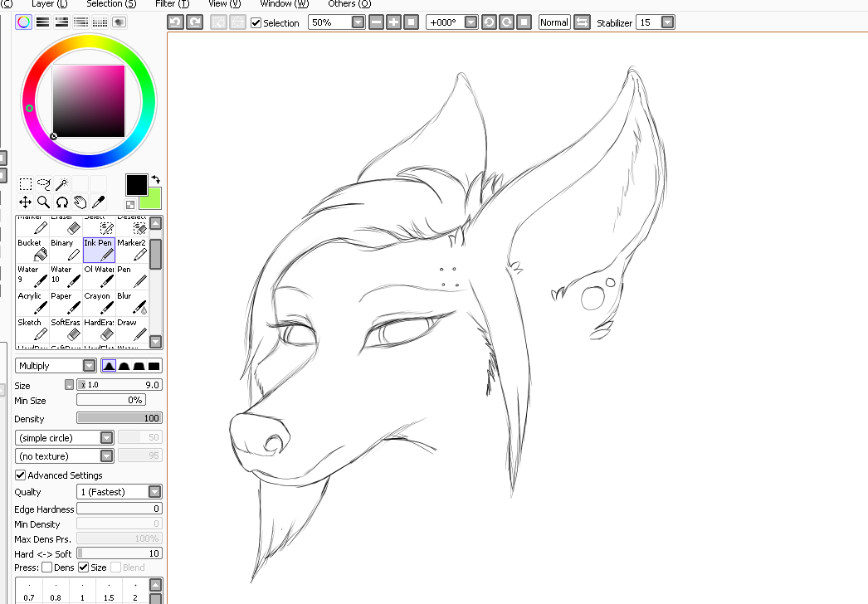Open the Stabilizer value dropdown
This screenshot has width=868, height=604.
[x=668, y=22]
